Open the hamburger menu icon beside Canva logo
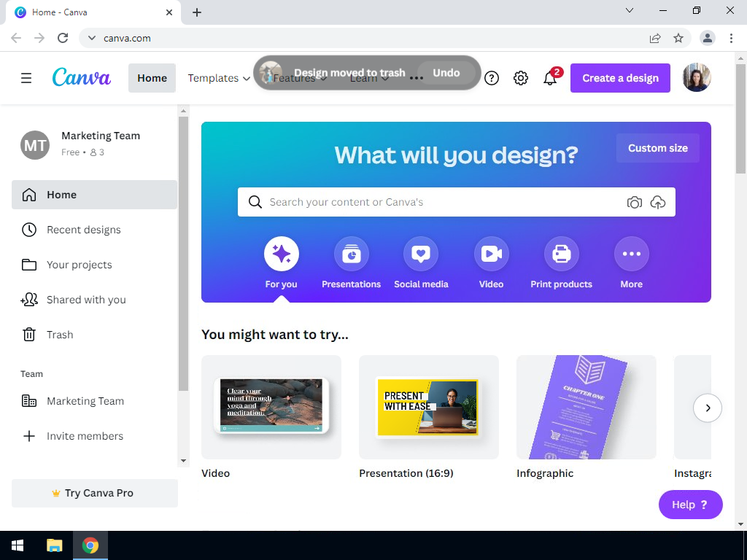The width and height of the screenshot is (747, 560). 26,78
